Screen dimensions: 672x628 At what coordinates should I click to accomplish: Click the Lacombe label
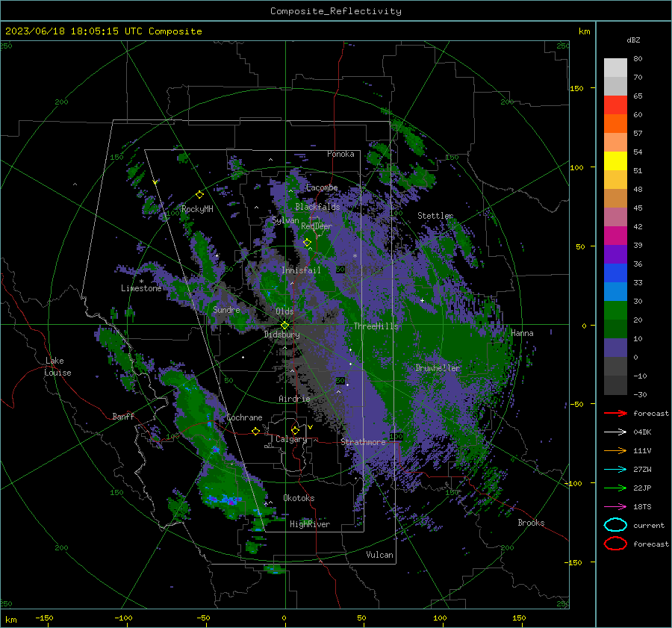pyautogui.click(x=322, y=187)
